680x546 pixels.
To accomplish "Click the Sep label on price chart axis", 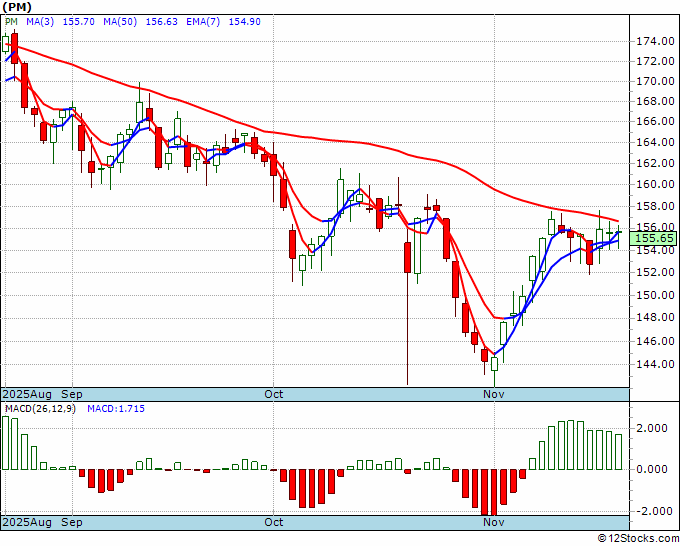I will point(72,395).
